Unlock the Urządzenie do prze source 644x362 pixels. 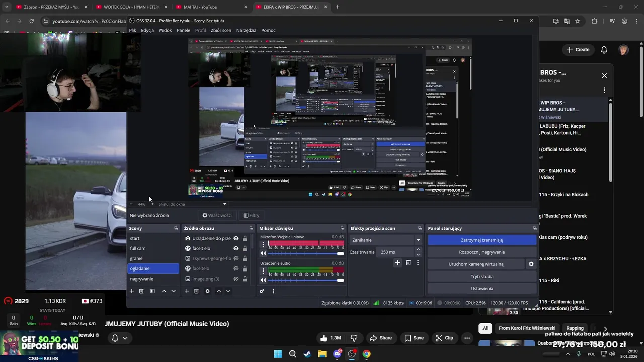[x=245, y=238]
